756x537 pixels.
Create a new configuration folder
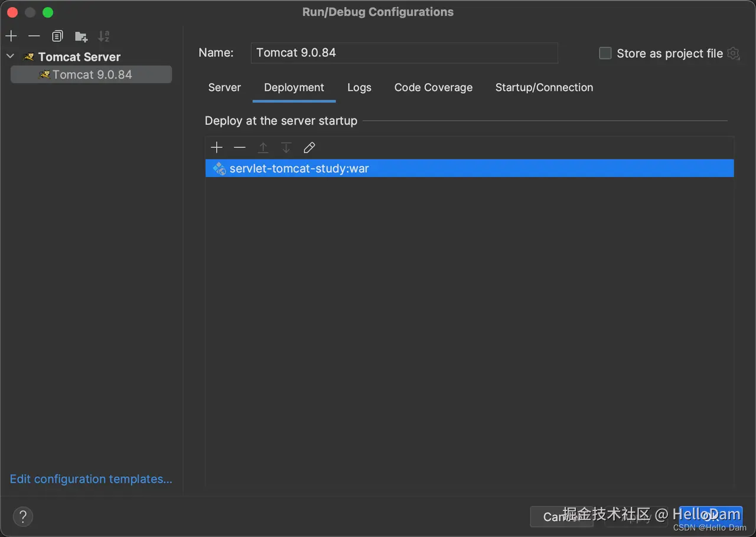pos(81,37)
